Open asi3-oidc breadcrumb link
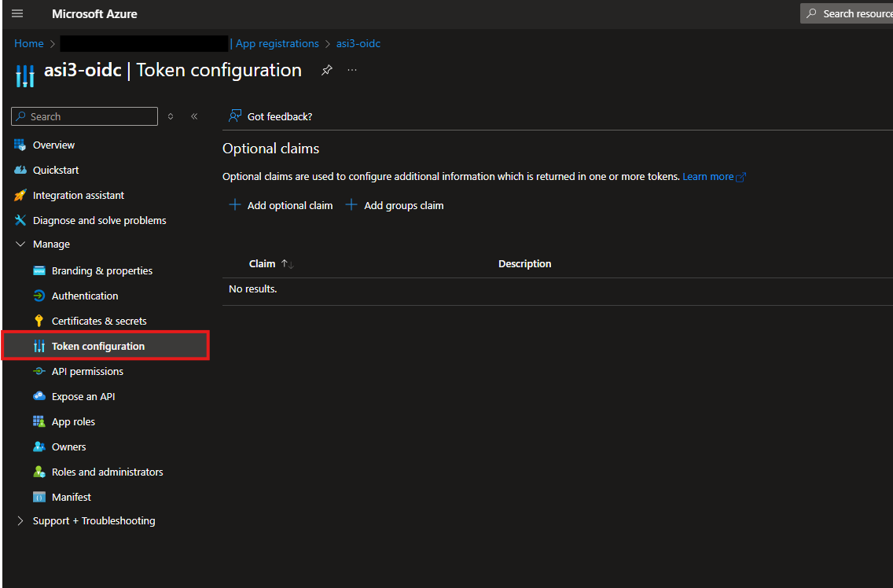The height and width of the screenshot is (588, 893). pyautogui.click(x=358, y=43)
